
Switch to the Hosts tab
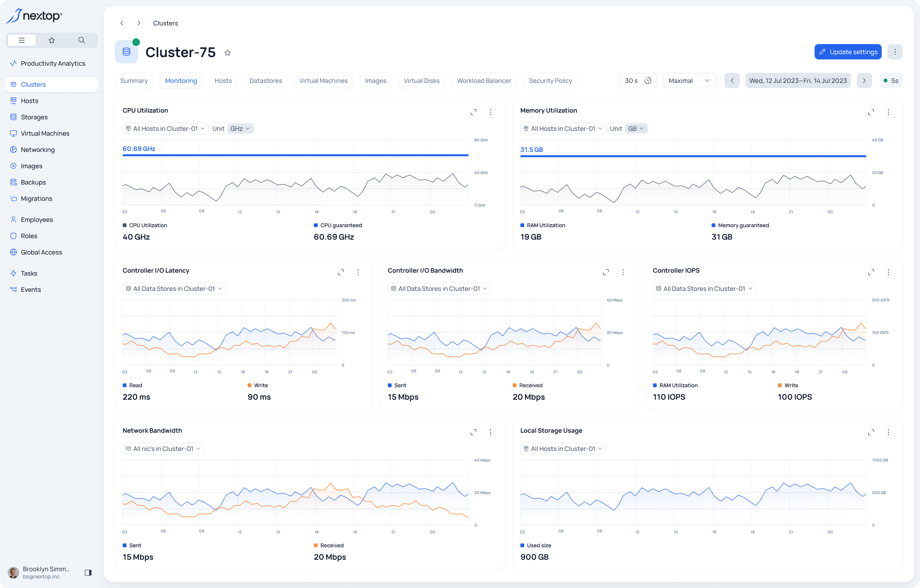223,81
